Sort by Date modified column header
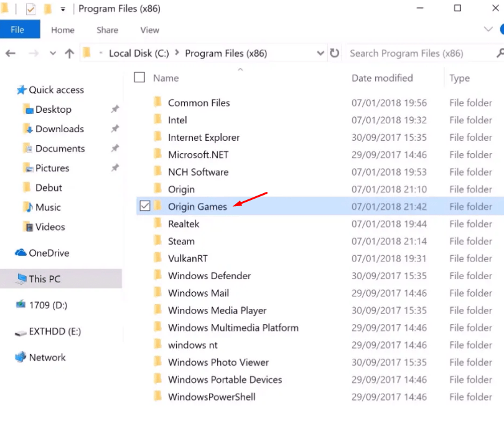Image resolution: width=504 pixels, height=436 pixels. pyautogui.click(x=382, y=78)
